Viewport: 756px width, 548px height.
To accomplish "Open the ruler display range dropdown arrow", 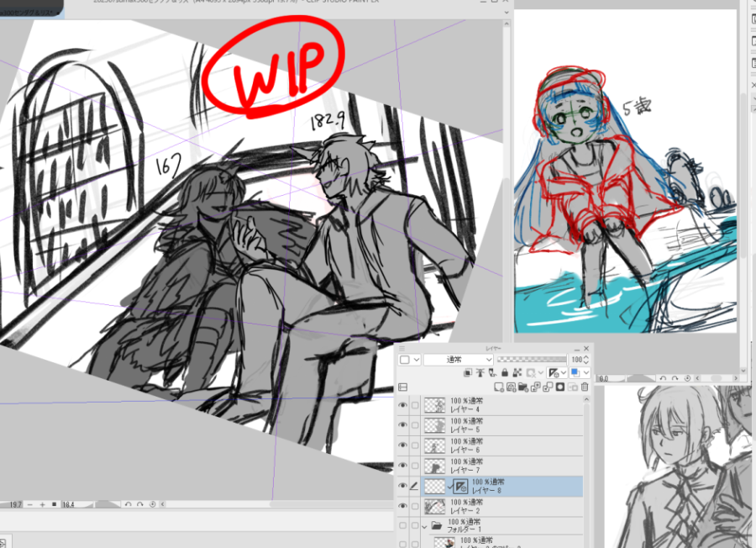I will click(x=563, y=373).
